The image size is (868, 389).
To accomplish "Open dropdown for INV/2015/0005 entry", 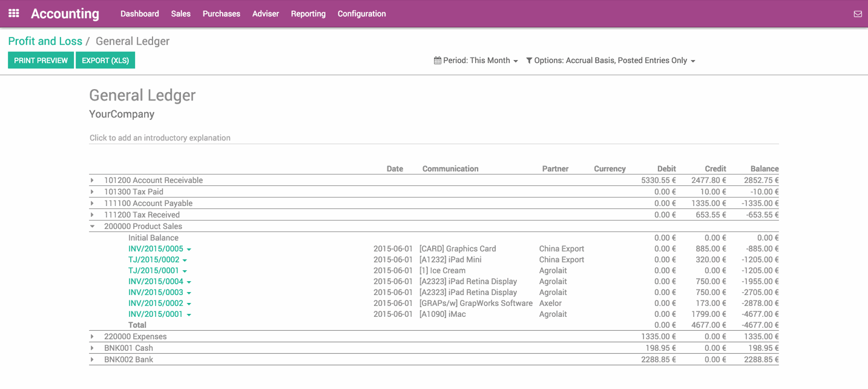I will click(x=189, y=249).
